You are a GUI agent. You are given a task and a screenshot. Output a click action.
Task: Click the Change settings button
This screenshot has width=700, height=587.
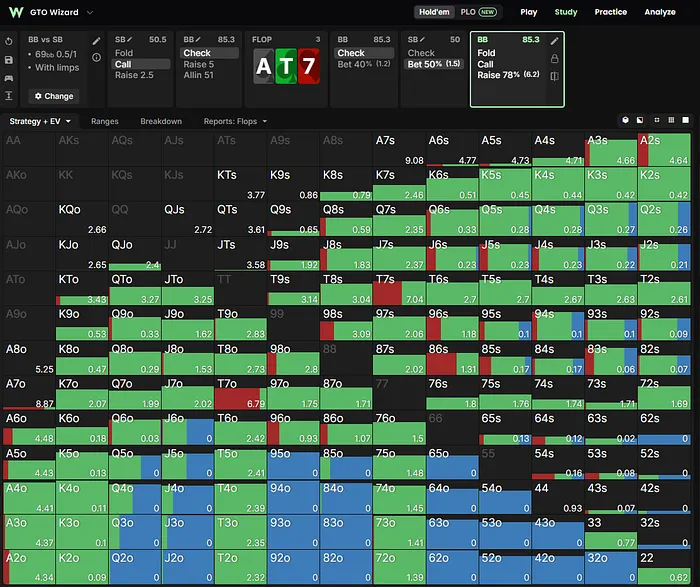(x=54, y=96)
